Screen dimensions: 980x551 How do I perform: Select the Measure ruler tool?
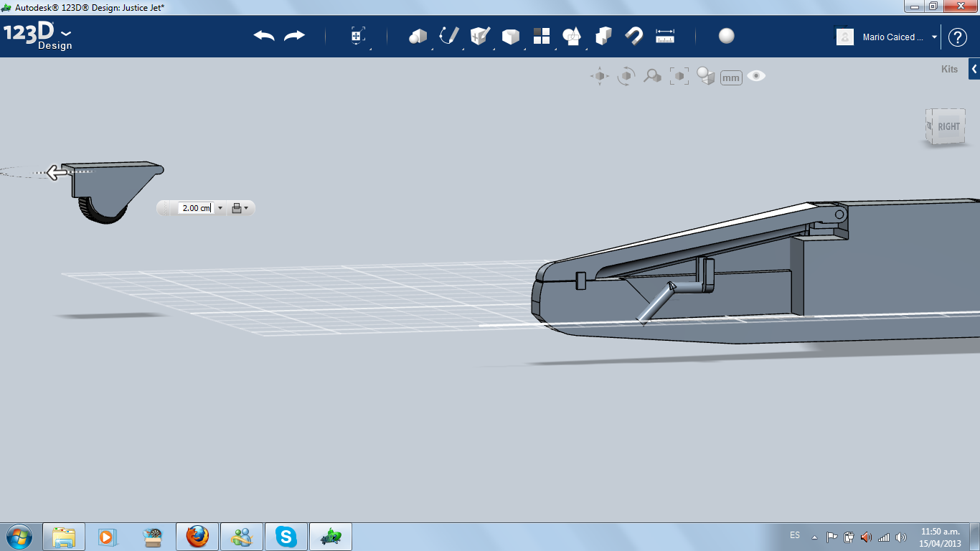665,36
